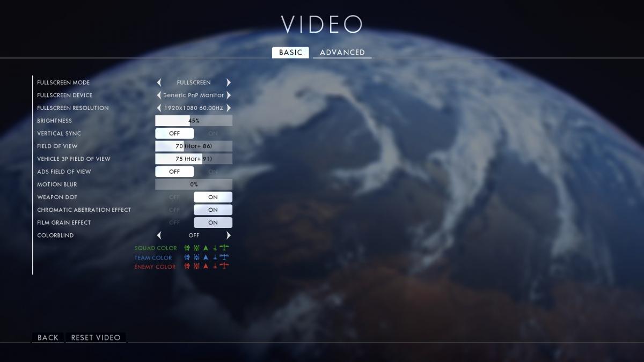
Task: Switch Weapon DOF to OFF
Action: point(174,197)
